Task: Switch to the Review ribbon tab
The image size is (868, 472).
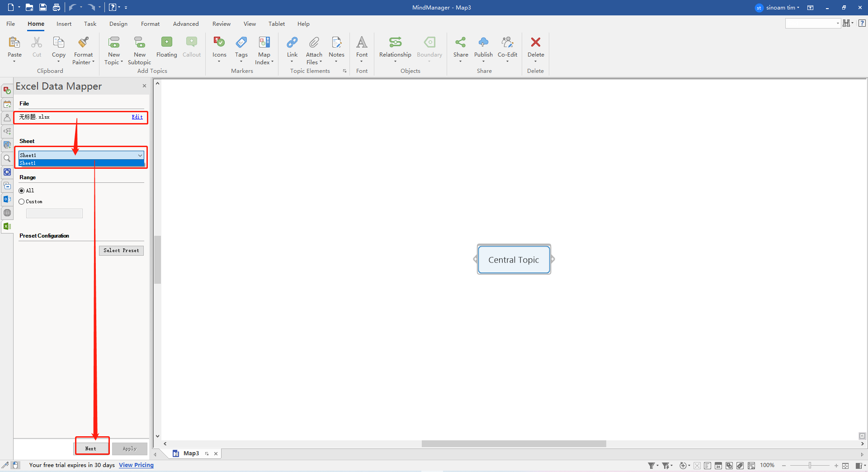Action: 222,24
